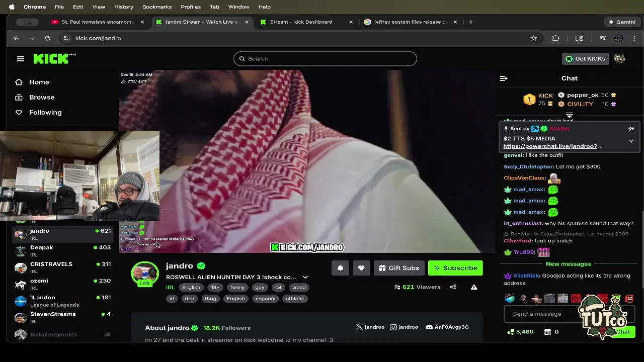
Task: Expand the stream title dropdown chevron
Action: click(305, 277)
